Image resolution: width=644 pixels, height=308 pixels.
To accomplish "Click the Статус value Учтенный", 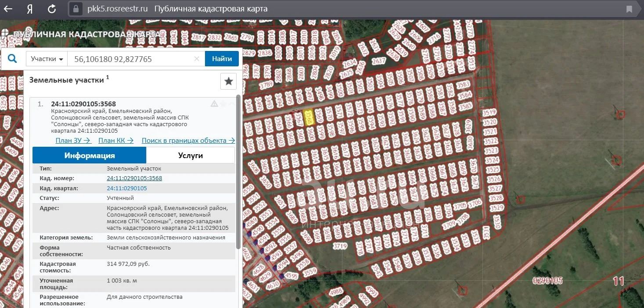I will tap(120, 198).
